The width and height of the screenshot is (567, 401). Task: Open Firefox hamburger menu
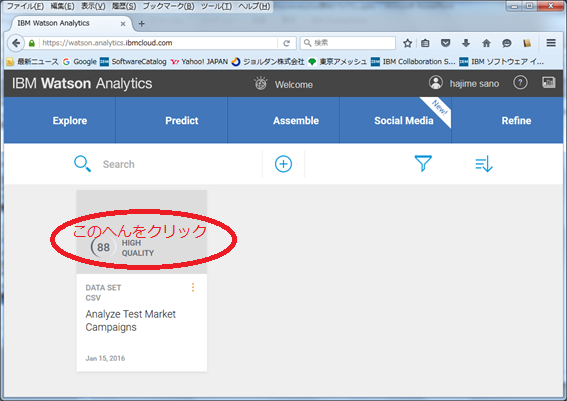[x=551, y=43]
